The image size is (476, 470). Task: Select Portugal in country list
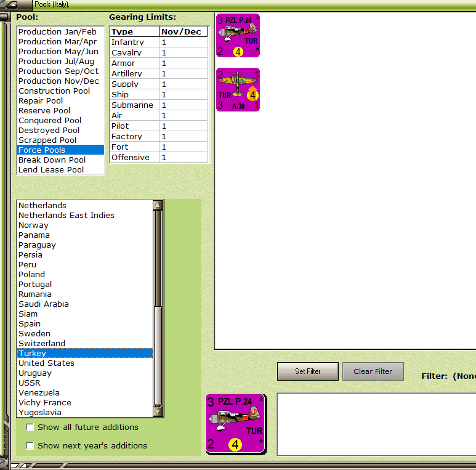click(x=85, y=285)
